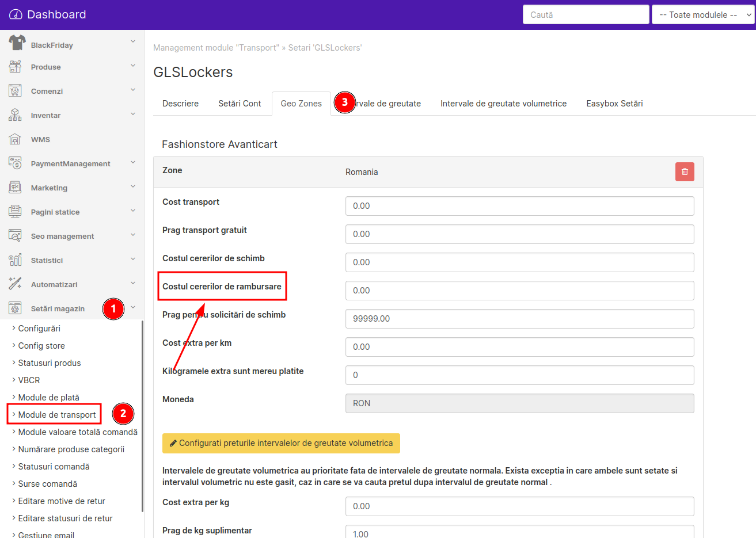
Task: Switch to the Setări Cont tab
Action: pyautogui.click(x=240, y=104)
